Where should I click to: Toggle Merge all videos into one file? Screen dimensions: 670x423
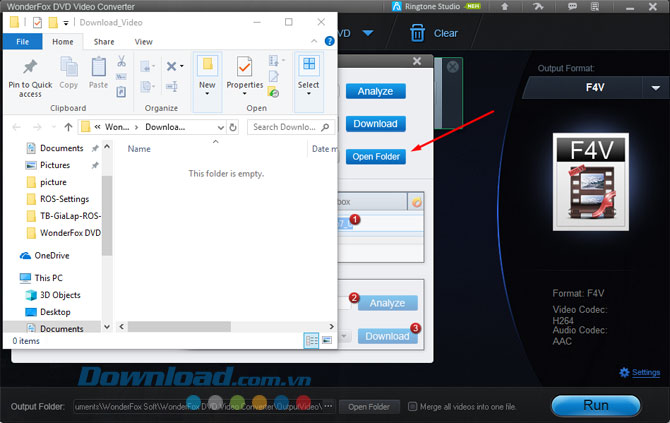[x=412, y=406]
